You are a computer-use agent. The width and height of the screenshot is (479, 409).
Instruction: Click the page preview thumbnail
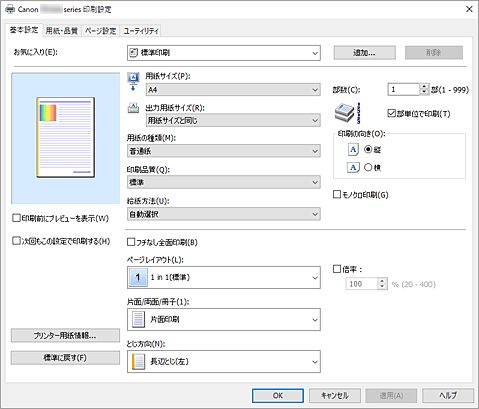point(66,137)
